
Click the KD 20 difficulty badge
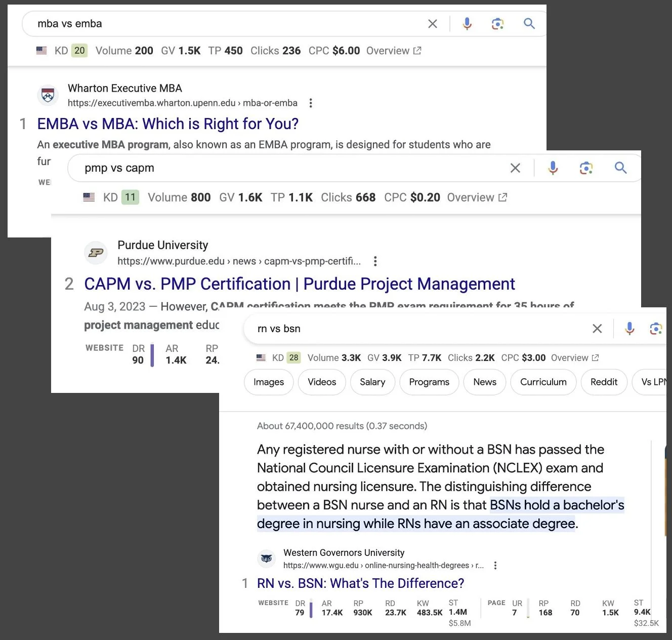point(79,51)
